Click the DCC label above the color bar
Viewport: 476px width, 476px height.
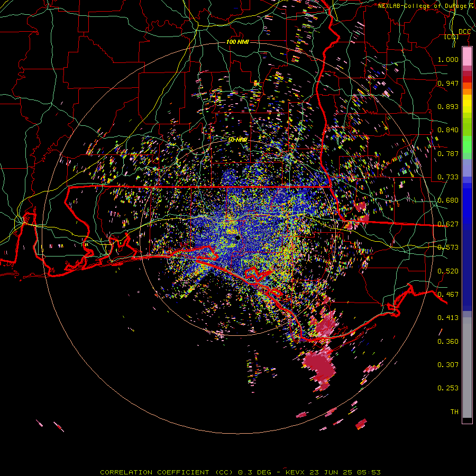(464, 32)
